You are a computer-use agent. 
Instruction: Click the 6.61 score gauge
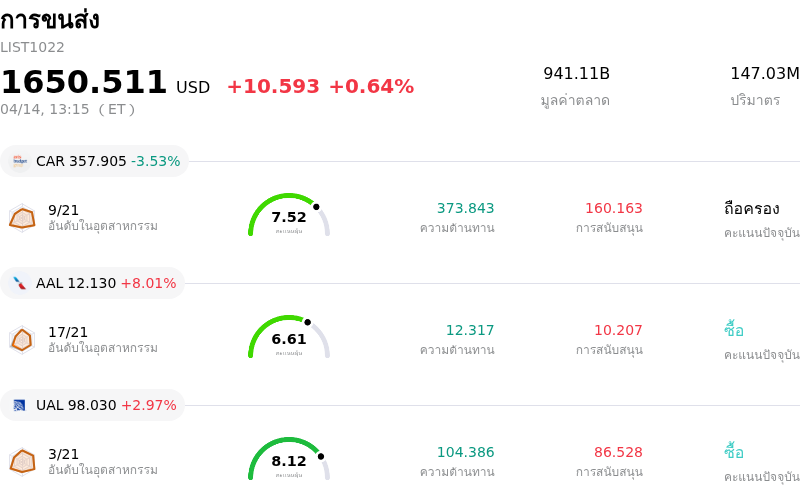pos(289,338)
